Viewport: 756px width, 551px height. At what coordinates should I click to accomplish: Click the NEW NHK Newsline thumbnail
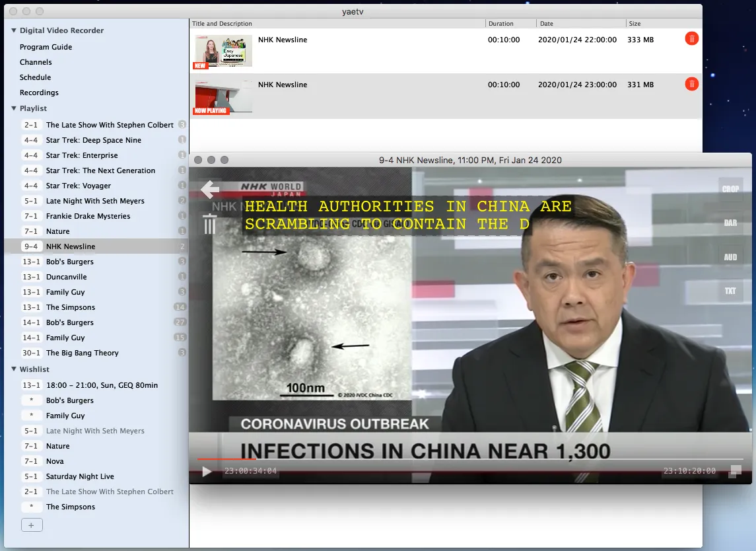(223, 51)
